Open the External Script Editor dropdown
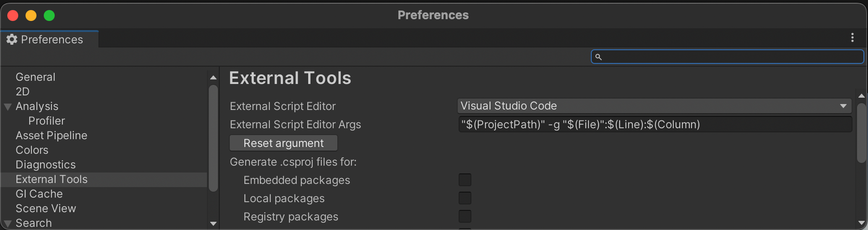 pyautogui.click(x=654, y=106)
